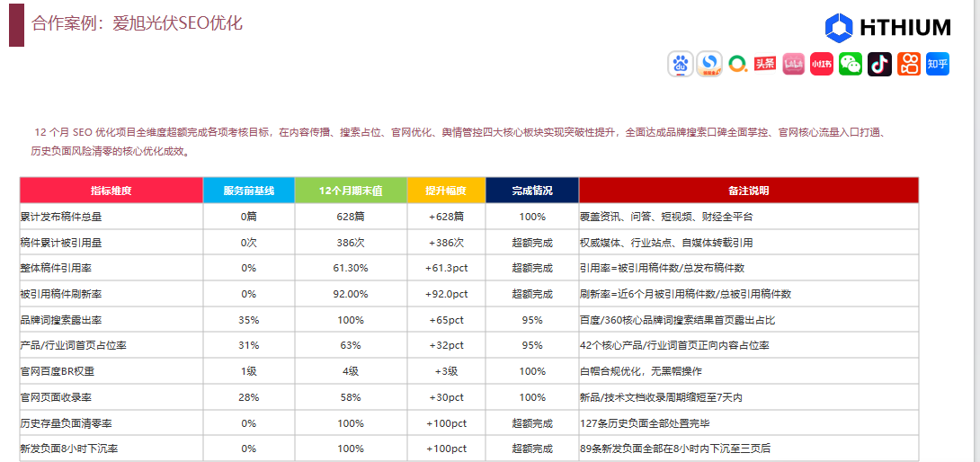Click the note 新品/技术文档收录周期缩短至7天内
The width and height of the screenshot is (980, 462).
(x=661, y=397)
